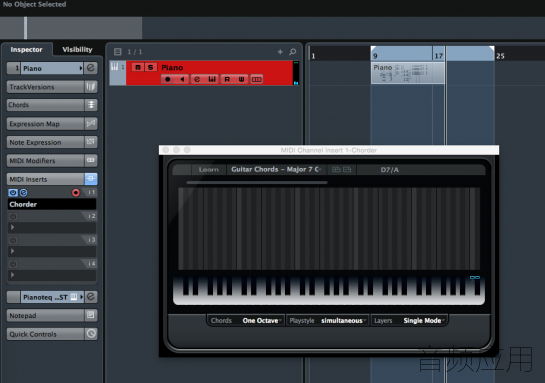
Task: Open Chorder editor in insert slot i1
Action: (23, 193)
